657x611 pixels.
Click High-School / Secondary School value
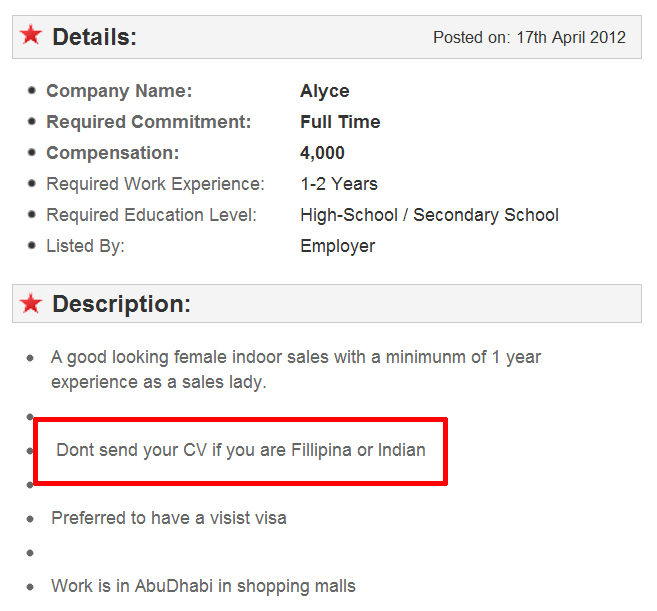[x=429, y=215]
